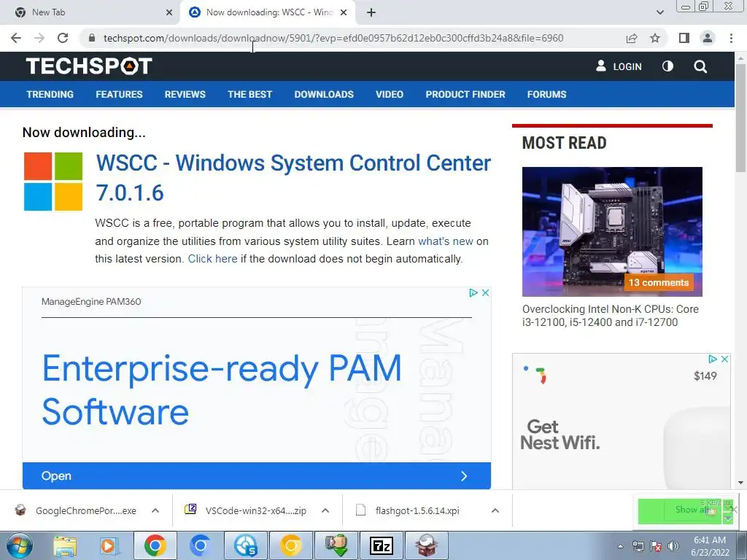Select the Now downloading WSCC tab
747x560 pixels.
[x=268, y=12]
